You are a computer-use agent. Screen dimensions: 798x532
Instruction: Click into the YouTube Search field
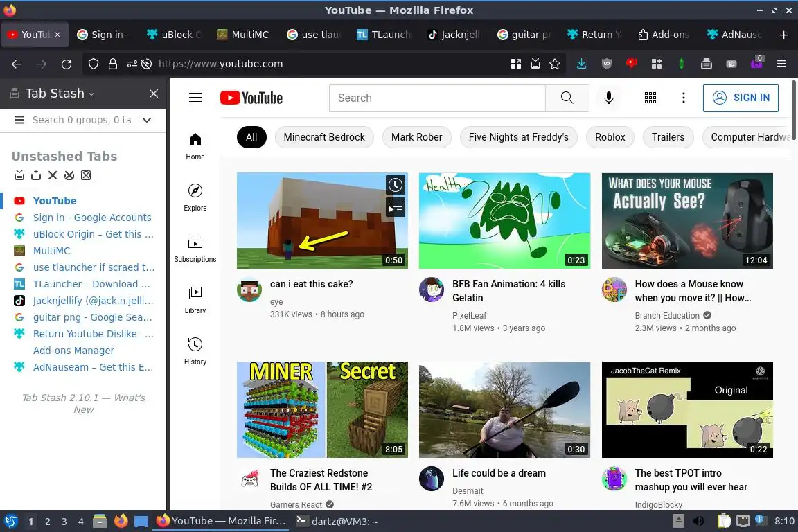437,97
